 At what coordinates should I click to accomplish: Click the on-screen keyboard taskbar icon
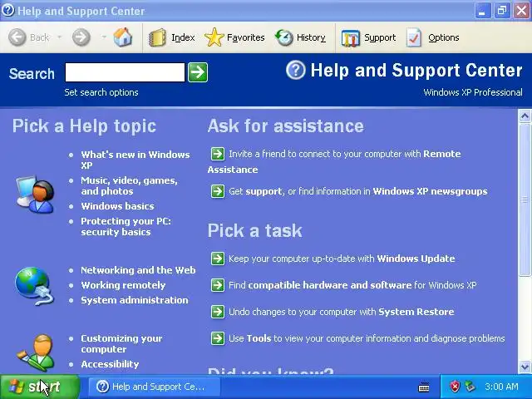tap(424, 387)
